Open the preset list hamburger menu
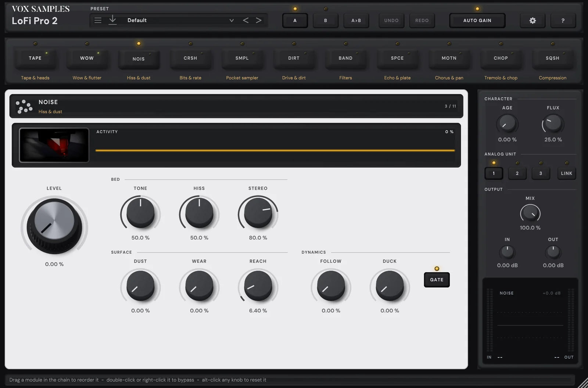The image size is (588, 388). (98, 20)
